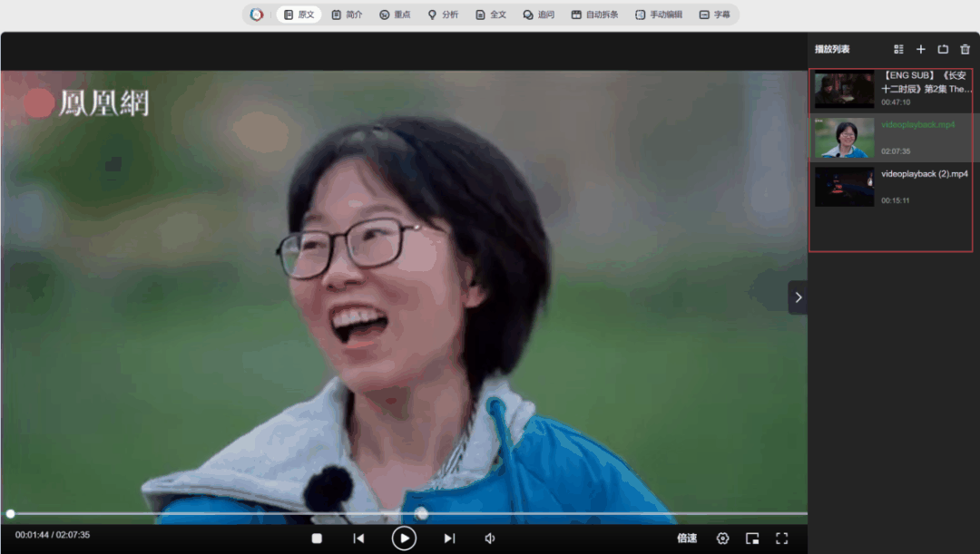Screen dimensions: 980x554
Task: Select videoplayback (2).mp4 thumbnail in playlist
Action: (x=844, y=187)
